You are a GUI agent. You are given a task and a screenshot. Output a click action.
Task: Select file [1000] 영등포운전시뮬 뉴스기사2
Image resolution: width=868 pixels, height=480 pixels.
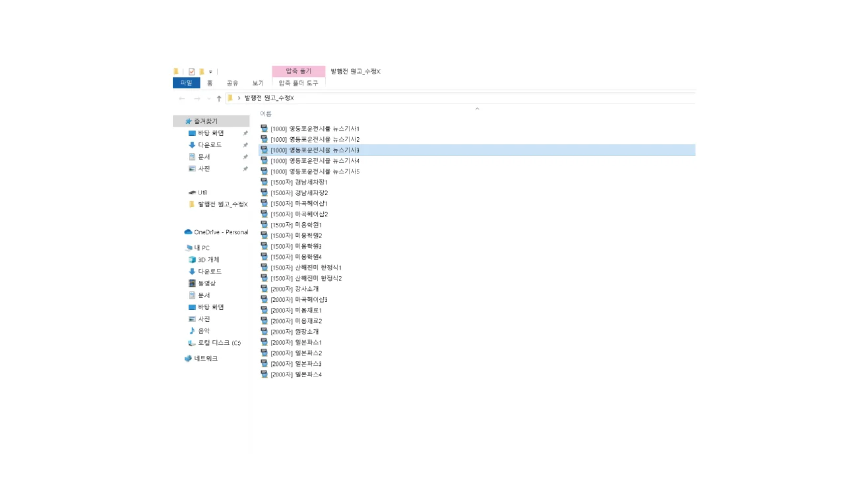[315, 139]
